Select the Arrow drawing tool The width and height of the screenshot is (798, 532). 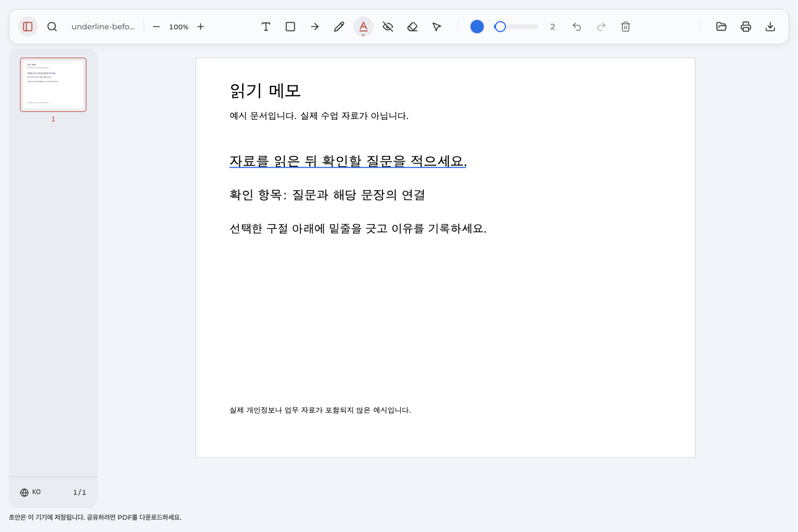[x=315, y=27]
